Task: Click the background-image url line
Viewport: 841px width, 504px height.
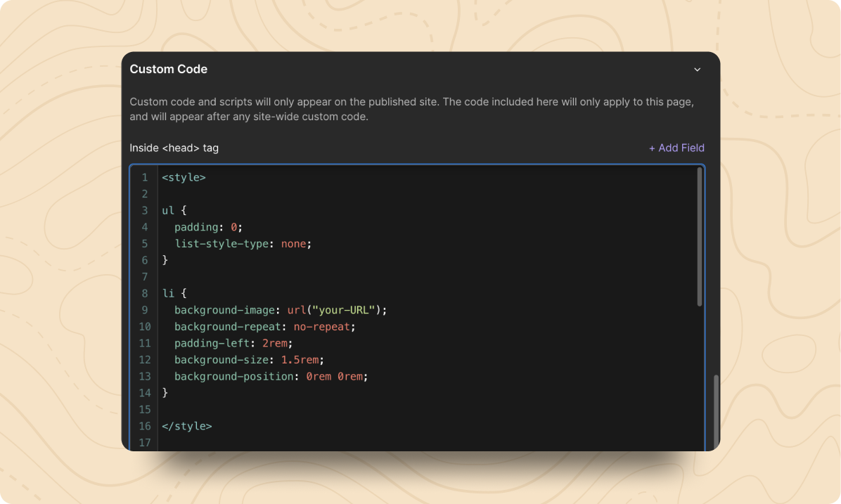Action: [x=281, y=311]
